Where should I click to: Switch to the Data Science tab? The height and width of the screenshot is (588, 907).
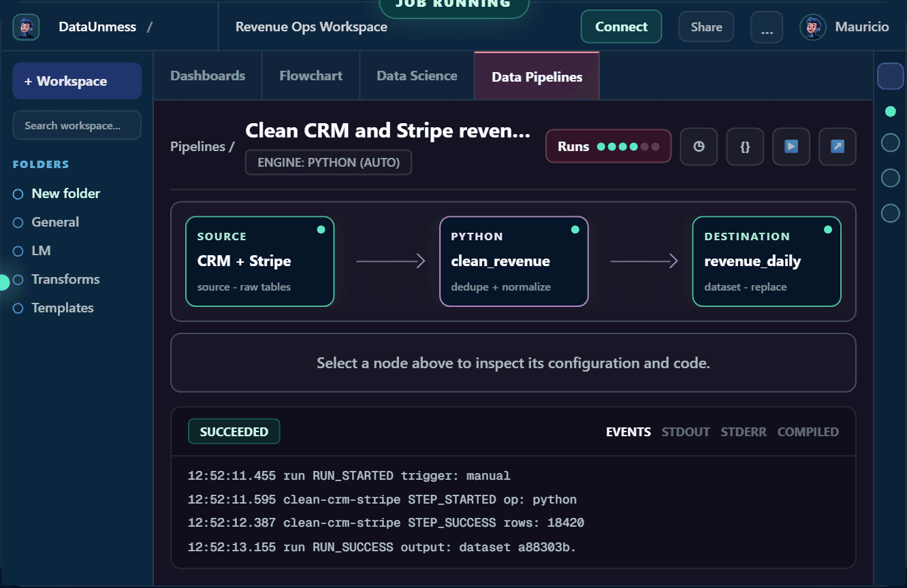[x=417, y=76]
